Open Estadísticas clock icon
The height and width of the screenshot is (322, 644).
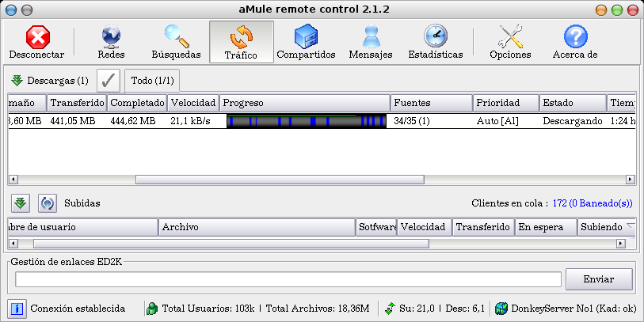click(x=436, y=36)
